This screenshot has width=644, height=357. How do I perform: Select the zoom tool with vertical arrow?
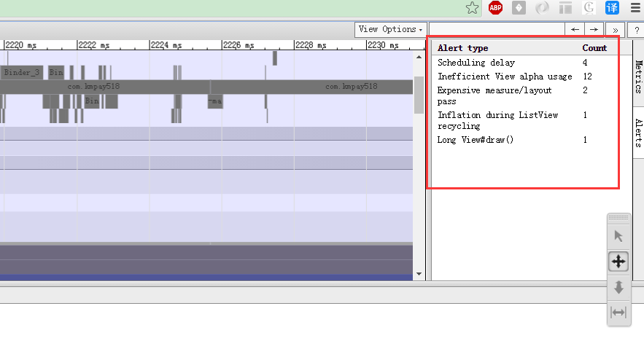pos(618,287)
